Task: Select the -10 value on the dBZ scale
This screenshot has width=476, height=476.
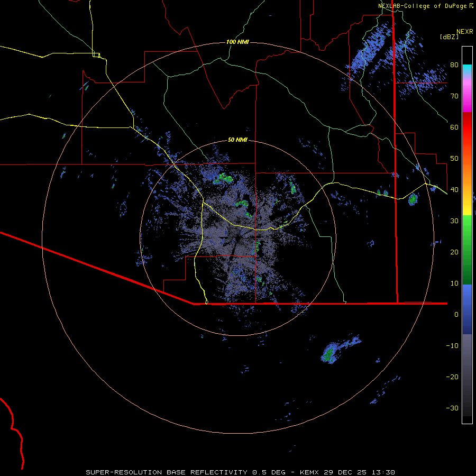Action: (452, 346)
